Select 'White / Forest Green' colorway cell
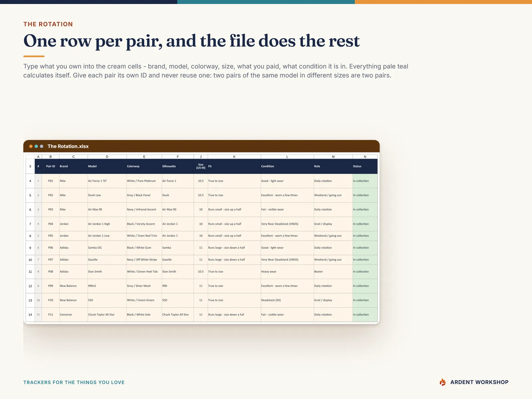Image resolution: width=532 pixels, height=399 pixels. pyautogui.click(x=144, y=300)
